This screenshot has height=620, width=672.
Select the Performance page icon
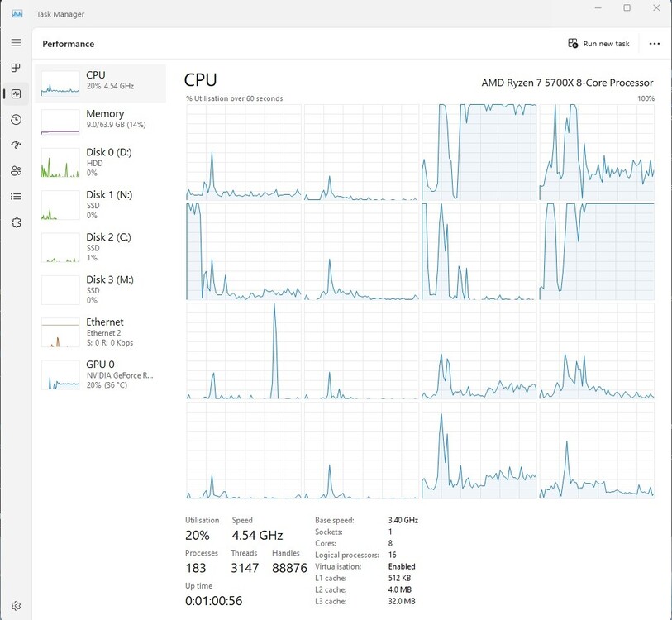click(x=16, y=93)
